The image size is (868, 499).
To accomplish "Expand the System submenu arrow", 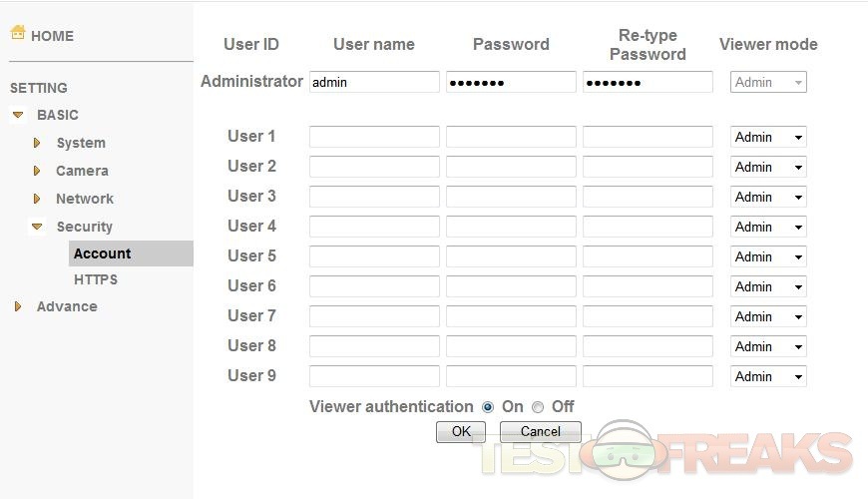I will click(37, 144).
